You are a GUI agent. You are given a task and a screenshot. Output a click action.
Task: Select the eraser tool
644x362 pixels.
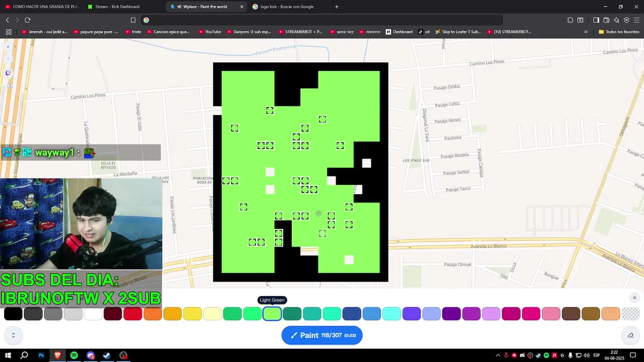[630, 335]
